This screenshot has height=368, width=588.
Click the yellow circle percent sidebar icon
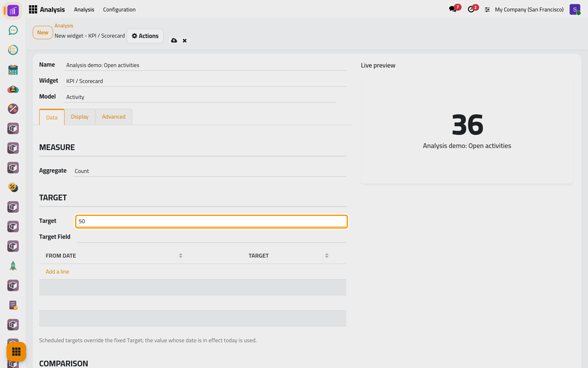[x=13, y=187]
